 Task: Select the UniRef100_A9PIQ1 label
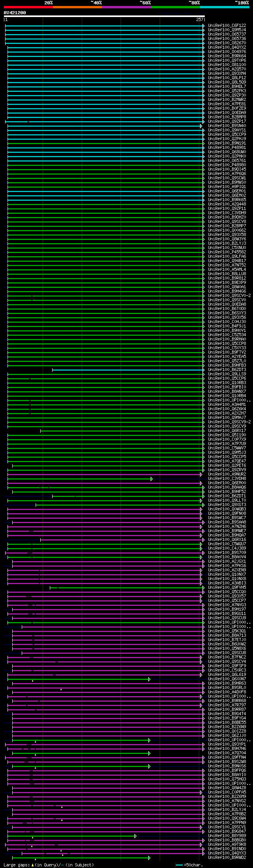coord(227,187)
